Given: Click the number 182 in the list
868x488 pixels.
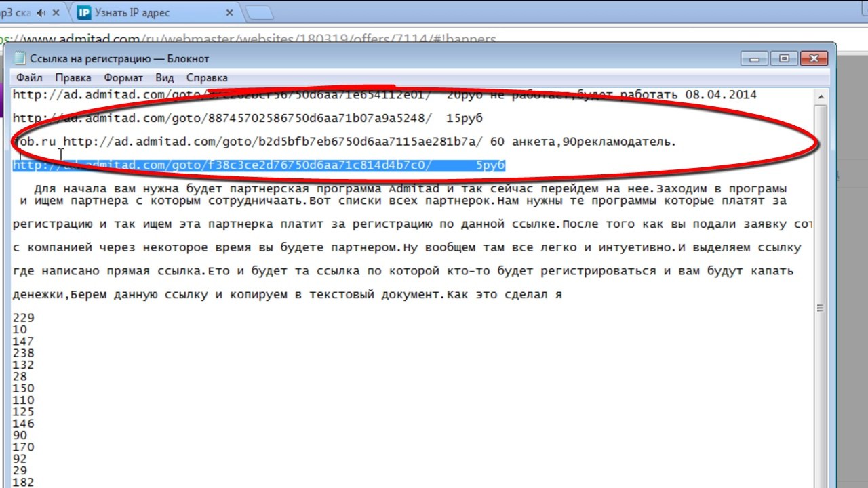Looking at the screenshot, I should pyautogui.click(x=23, y=483).
